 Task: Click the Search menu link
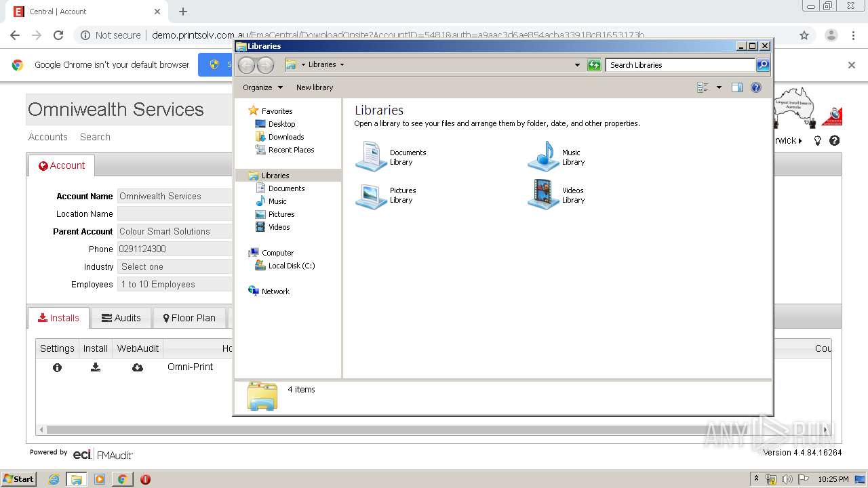coord(95,137)
